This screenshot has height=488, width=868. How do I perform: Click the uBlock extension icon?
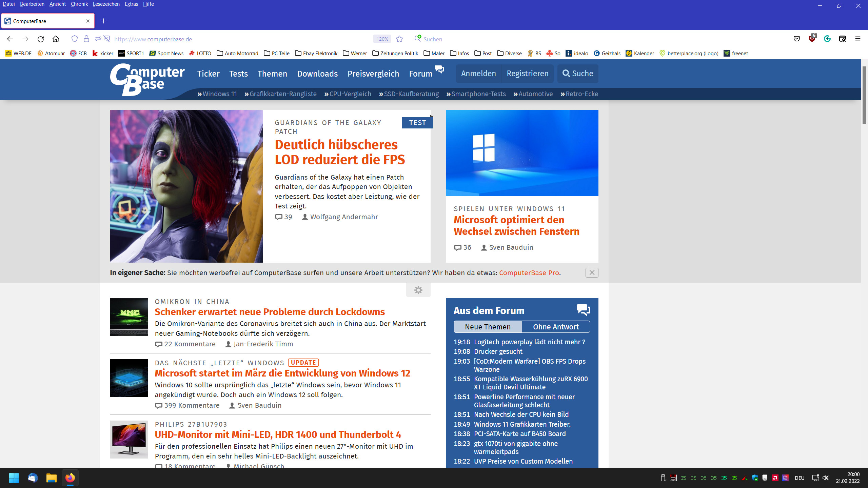coord(812,39)
